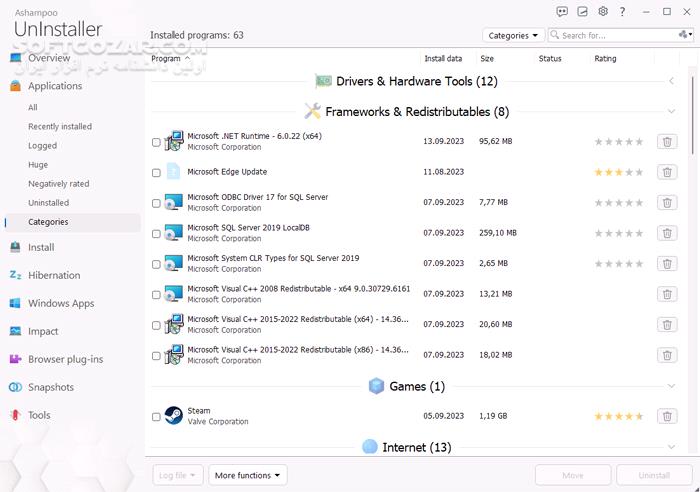
Task: Go to Hibernation in sidebar
Action: [x=54, y=275]
